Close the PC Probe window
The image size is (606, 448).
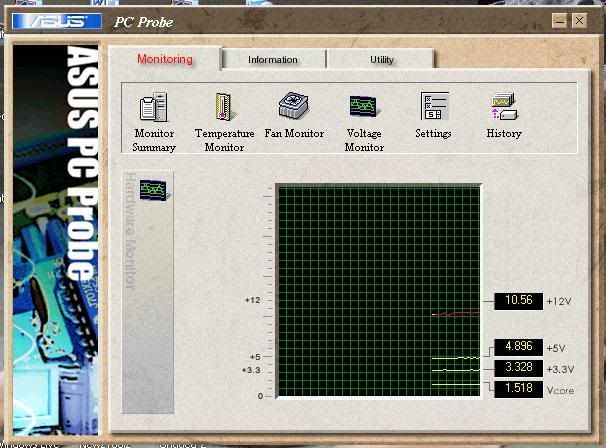click(579, 20)
